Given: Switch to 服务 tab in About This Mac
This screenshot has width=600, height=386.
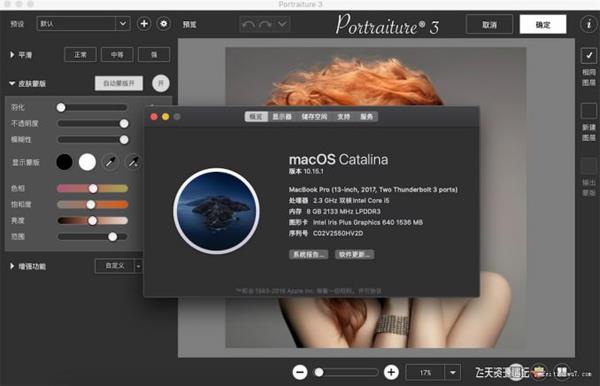Looking at the screenshot, I should click(367, 117).
